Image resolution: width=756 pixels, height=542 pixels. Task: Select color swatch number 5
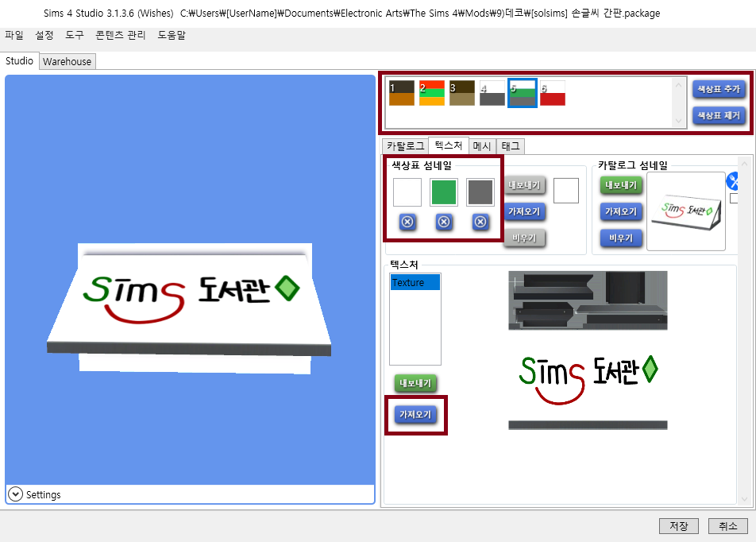point(523,93)
